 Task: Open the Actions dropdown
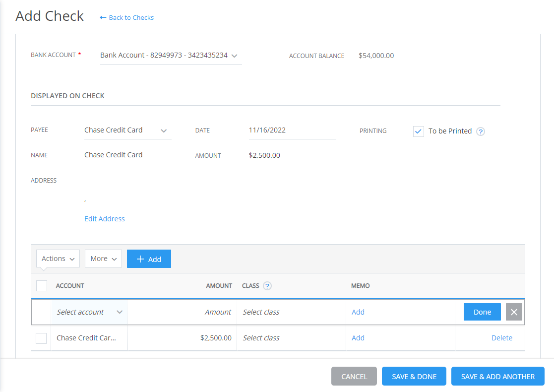(58, 259)
